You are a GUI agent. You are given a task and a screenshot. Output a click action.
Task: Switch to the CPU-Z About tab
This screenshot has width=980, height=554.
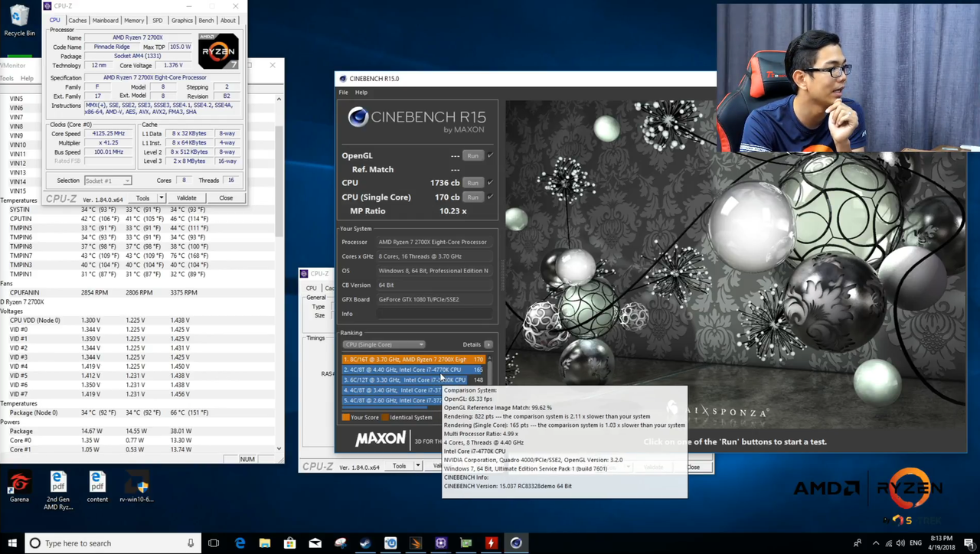point(228,21)
